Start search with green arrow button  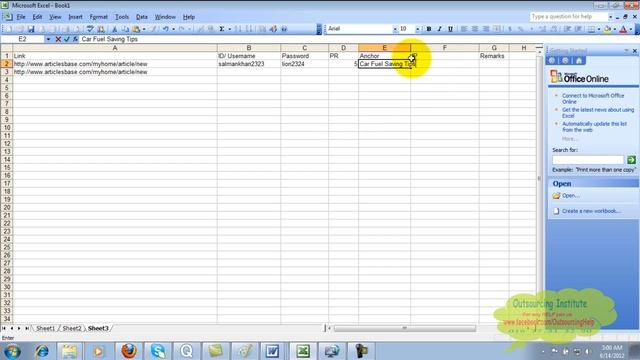point(631,160)
